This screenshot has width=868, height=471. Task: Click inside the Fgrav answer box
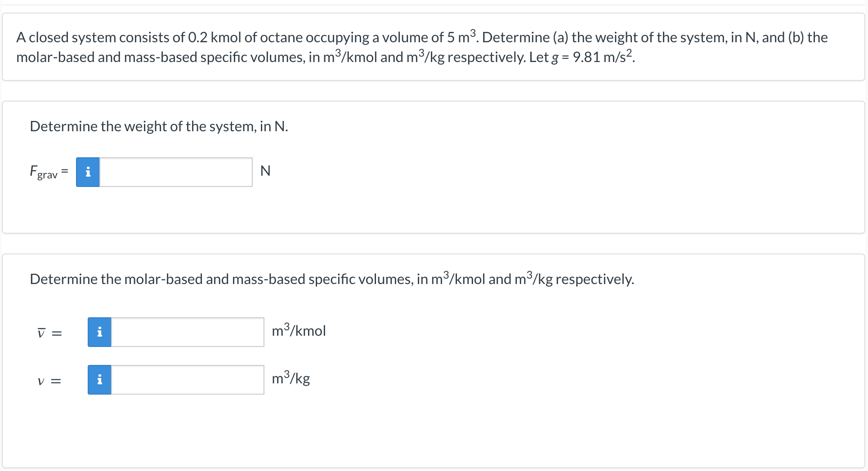(175, 172)
